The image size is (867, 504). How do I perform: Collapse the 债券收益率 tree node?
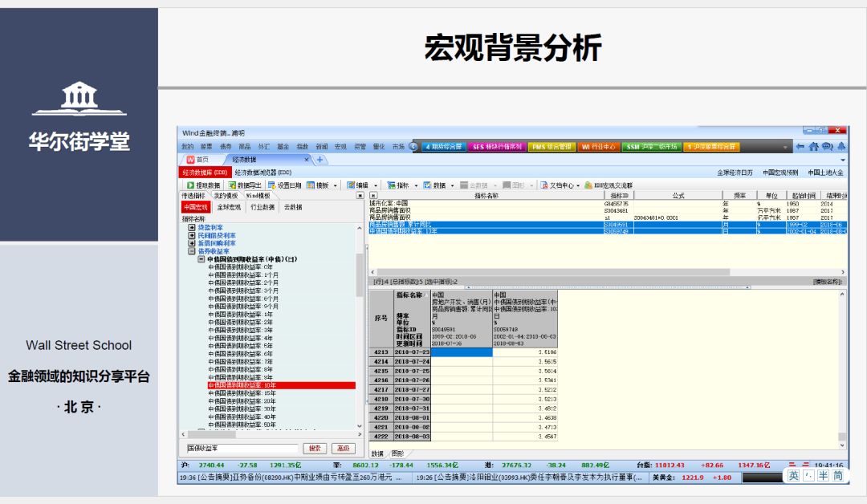pyautogui.click(x=191, y=251)
